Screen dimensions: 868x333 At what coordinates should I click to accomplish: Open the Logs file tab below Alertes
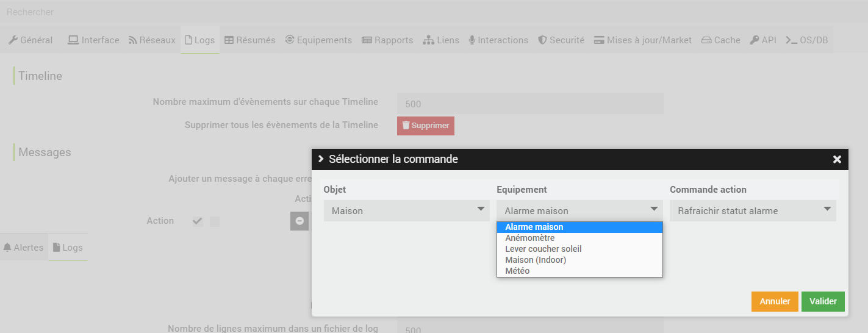pyautogui.click(x=68, y=248)
